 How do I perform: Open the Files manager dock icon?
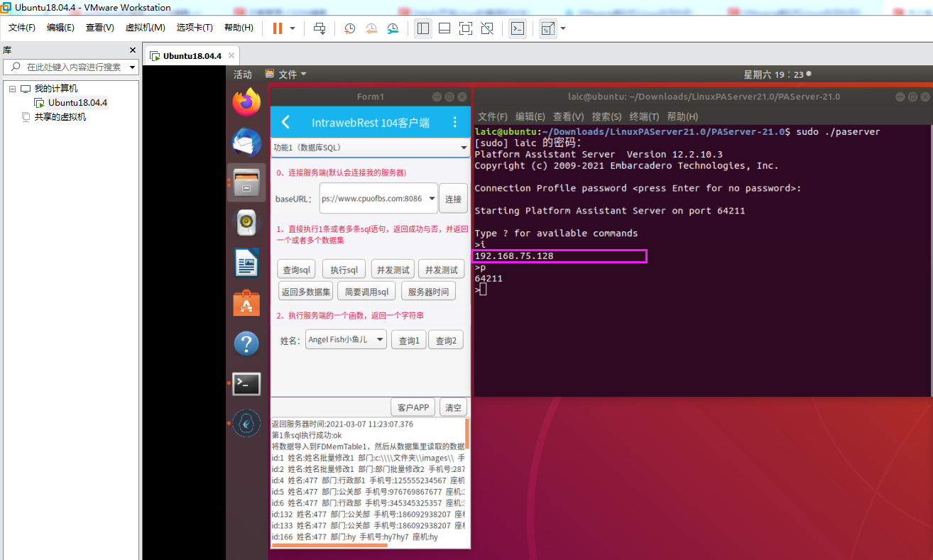246,183
